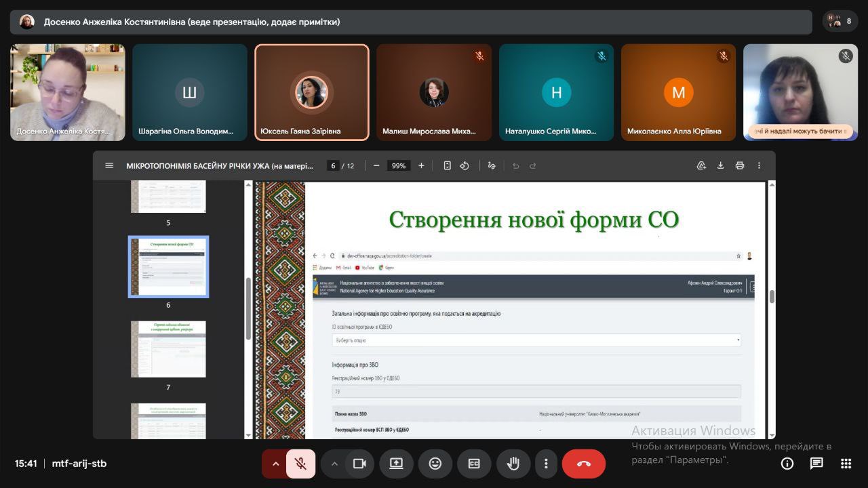Open the PDF viewer more actions menu
The width and height of the screenshot is (868, 488).
[759, 165]
